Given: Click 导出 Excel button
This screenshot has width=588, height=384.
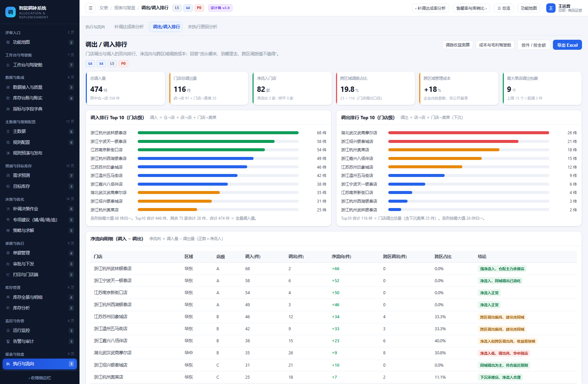Looking at the screenshot, I should point(567,45).
